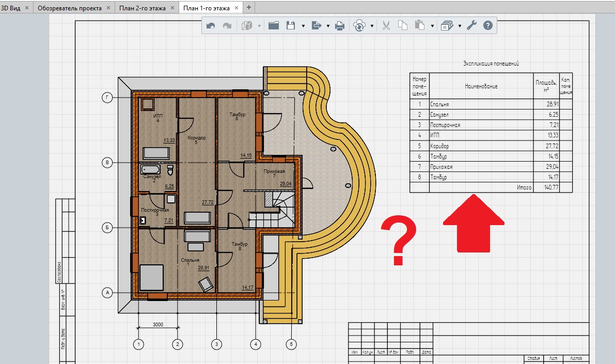Click the Copy icon
This screenshot has height=364, width=615.
(403, 25)
